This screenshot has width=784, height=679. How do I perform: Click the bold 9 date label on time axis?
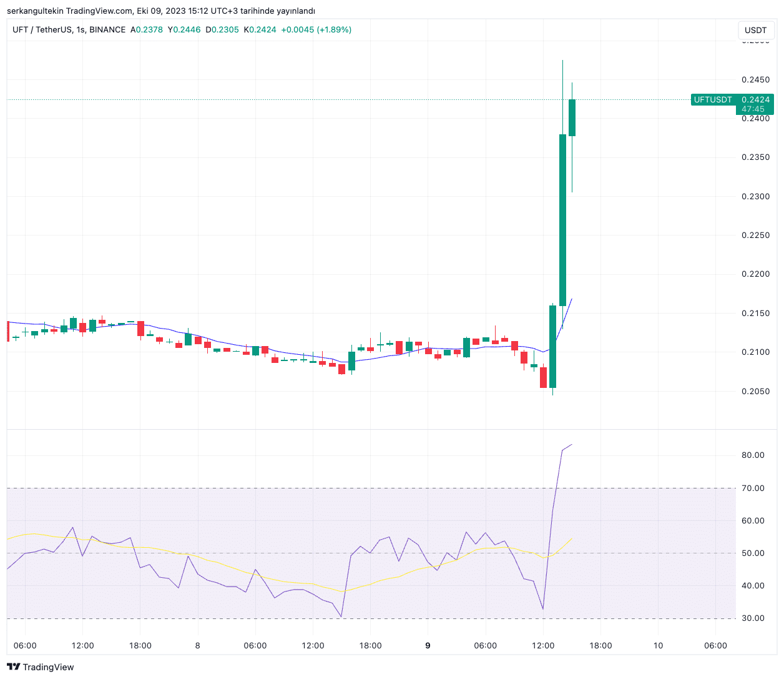(428, 645)
